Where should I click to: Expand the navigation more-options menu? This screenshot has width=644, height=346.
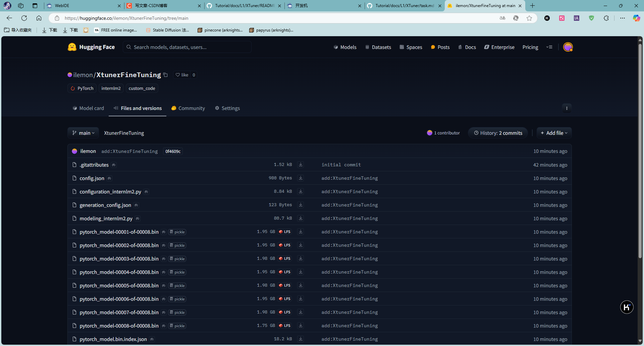pyautogui.click(x=549, y=47)
